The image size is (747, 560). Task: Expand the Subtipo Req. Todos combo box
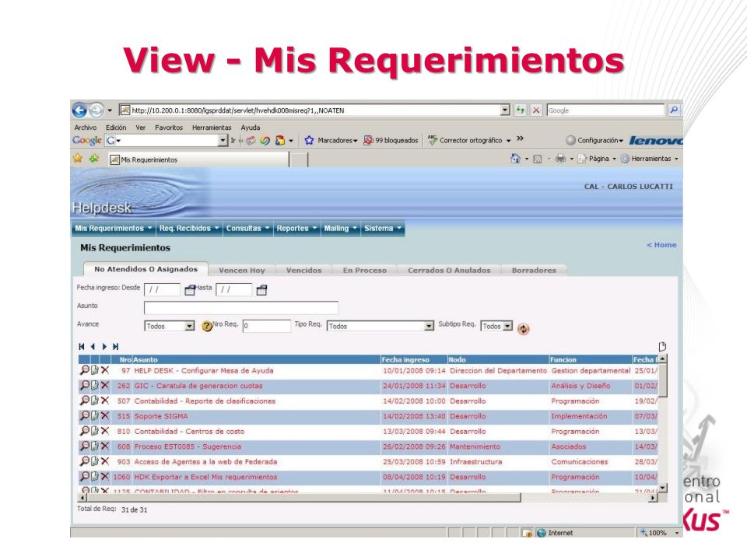click(x=508, y=326)
